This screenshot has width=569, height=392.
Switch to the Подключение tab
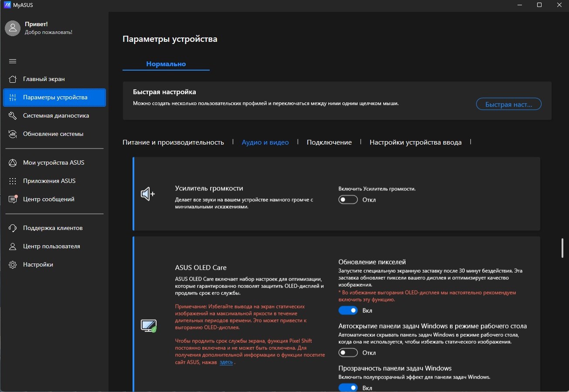pos(329,142)
